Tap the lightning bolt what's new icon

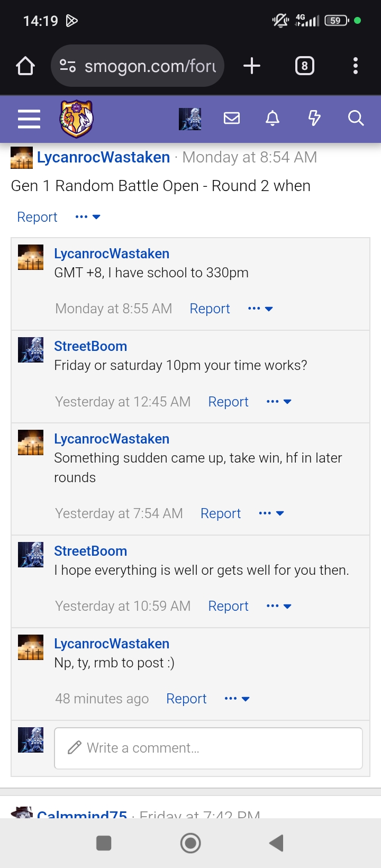[x=314, y=118]
